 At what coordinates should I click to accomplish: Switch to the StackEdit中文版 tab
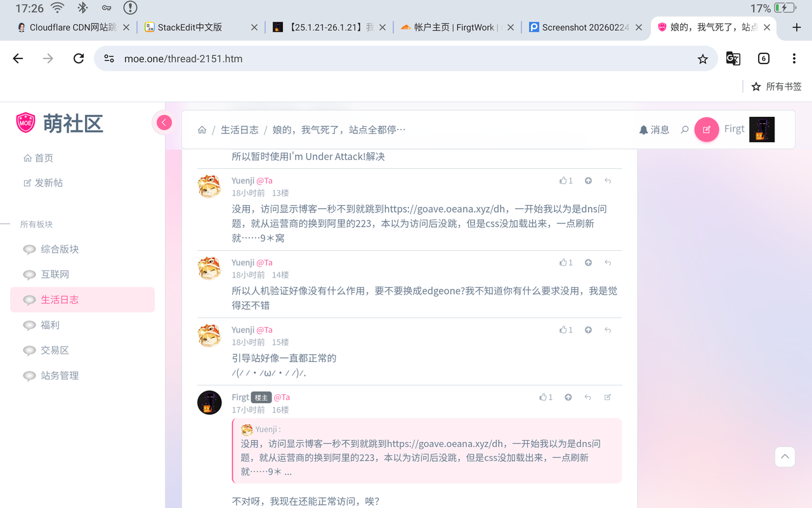tap(190, 27)
